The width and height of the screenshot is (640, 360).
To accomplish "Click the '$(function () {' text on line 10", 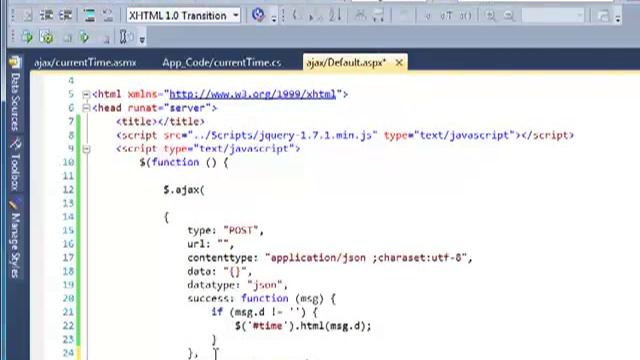I will pyautogui.click(x=184, y=162).
